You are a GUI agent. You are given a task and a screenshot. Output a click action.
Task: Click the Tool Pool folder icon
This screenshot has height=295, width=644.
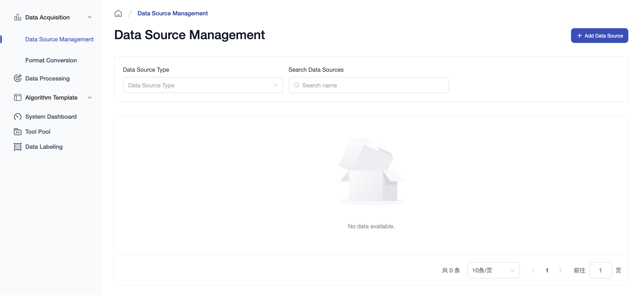[18, 132]
